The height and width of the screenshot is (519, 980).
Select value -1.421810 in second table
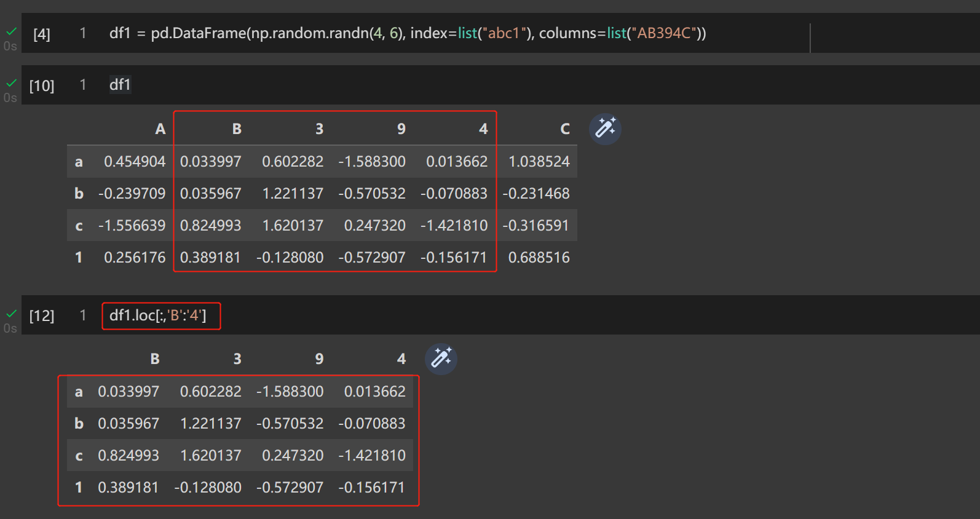(x=372, y=456)
